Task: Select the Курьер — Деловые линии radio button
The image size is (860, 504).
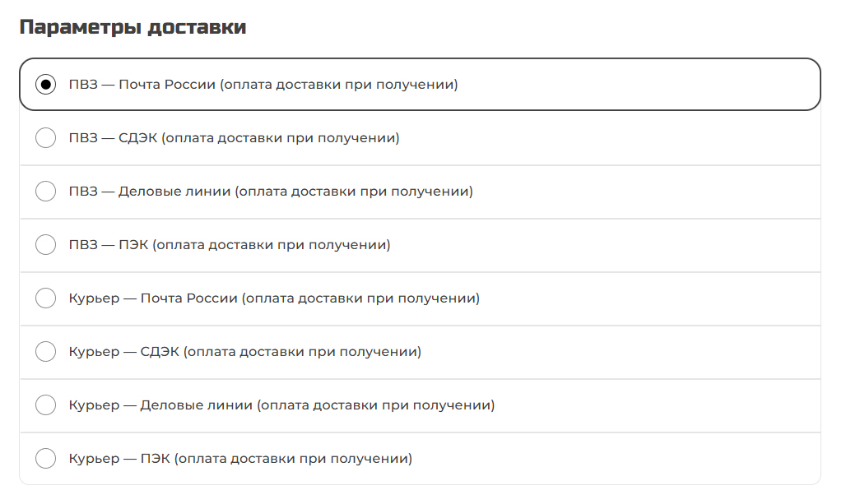Action: (x=45, y=405)
